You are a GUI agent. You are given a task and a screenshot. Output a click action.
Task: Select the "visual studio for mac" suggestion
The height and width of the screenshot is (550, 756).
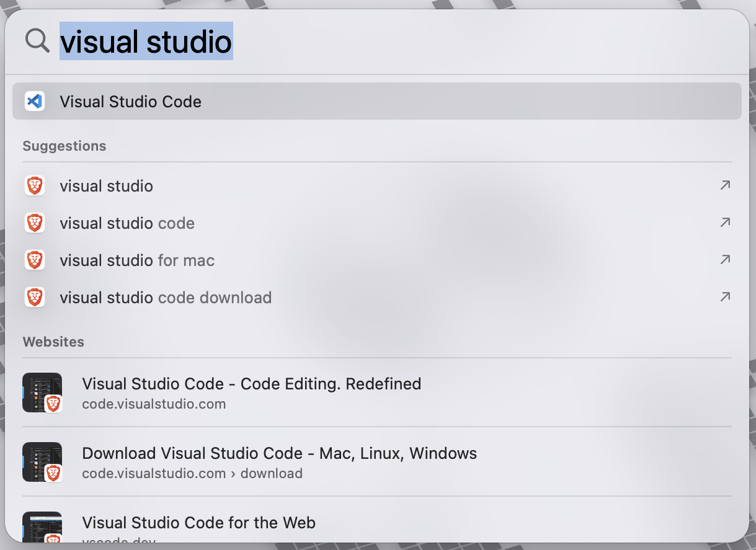click(377, 260)
